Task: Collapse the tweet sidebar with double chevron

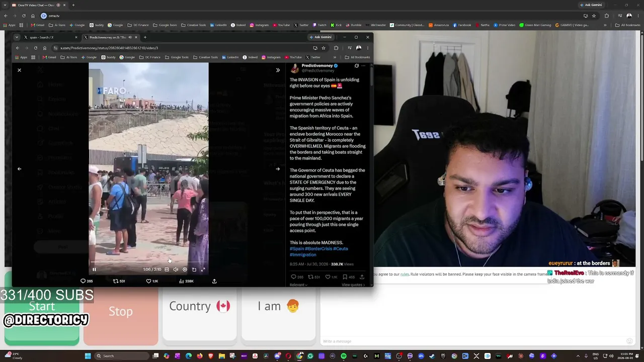Action: coord(278,70)
